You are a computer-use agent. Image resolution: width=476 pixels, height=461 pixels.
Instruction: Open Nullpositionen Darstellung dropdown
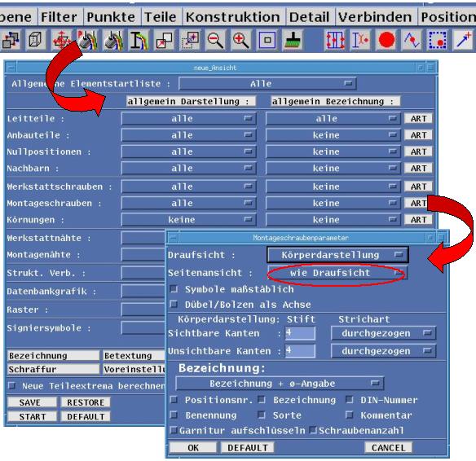tap(188, 151)
